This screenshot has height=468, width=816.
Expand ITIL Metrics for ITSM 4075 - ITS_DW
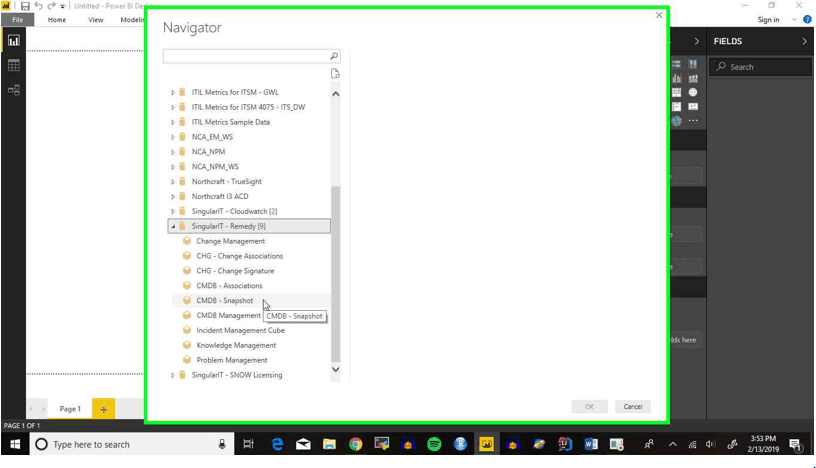[173, 107]
